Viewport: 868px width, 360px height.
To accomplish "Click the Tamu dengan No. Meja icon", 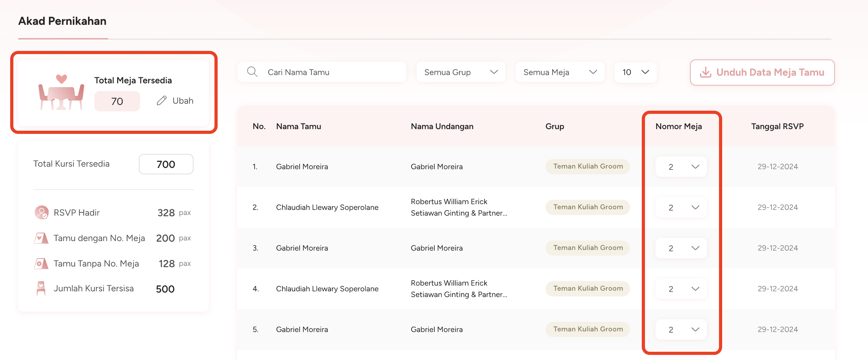I will point(41,238).
